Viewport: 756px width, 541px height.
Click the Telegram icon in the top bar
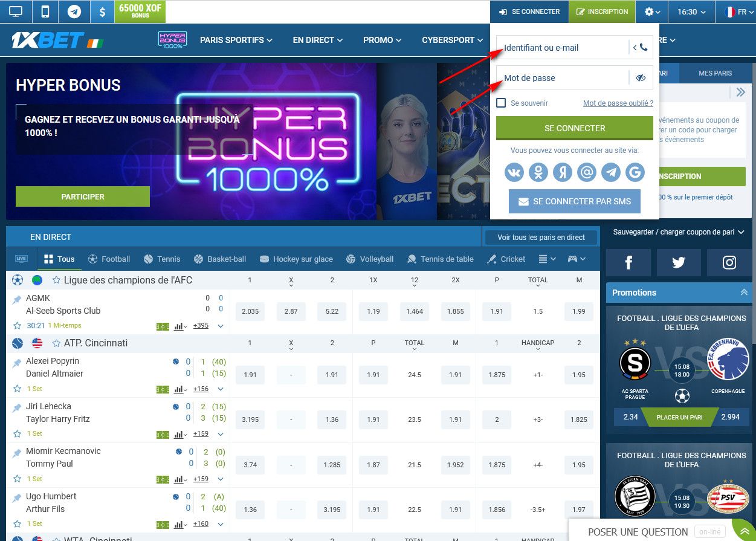click(74, 11)
